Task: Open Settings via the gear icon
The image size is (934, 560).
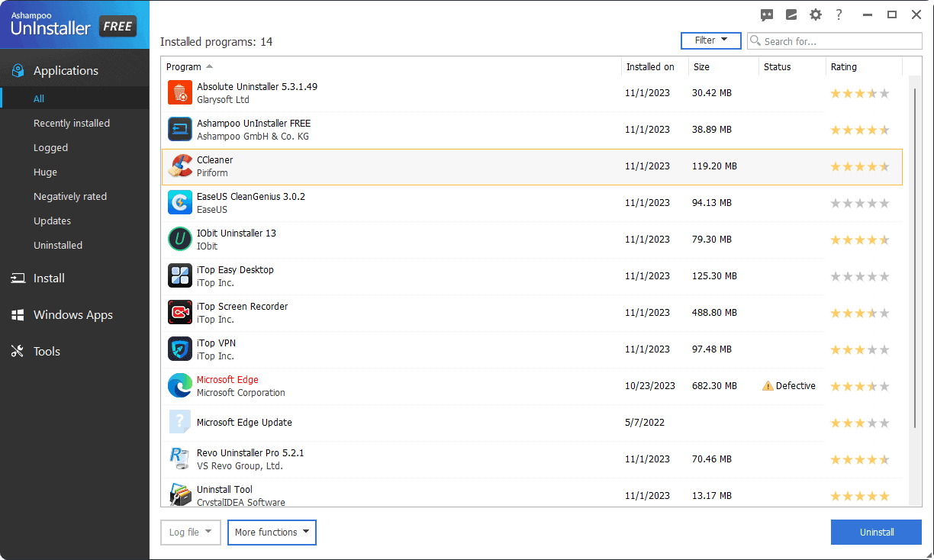Action: 815,14
